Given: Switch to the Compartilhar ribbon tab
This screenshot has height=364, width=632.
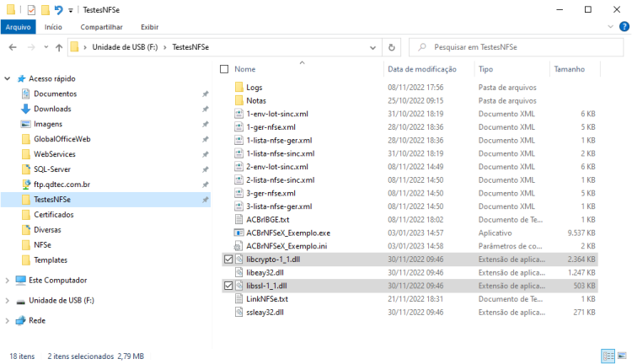Looking at the screenshot, I should point(101,27).
